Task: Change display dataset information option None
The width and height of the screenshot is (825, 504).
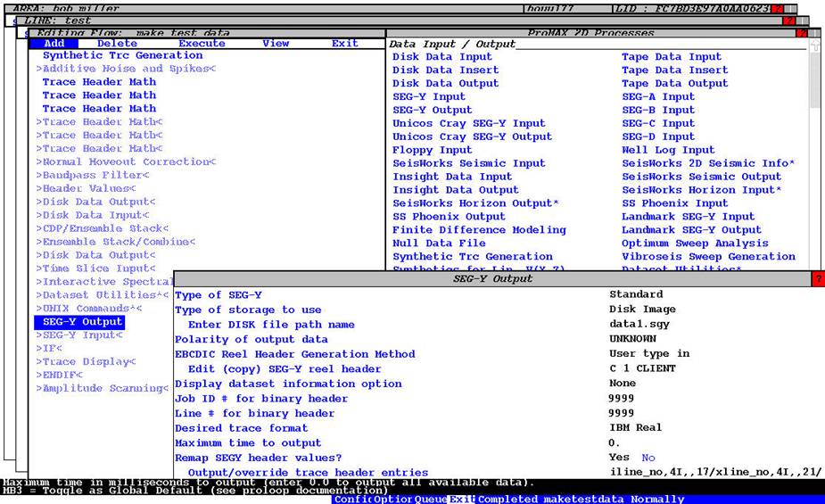Action: click(x=623, y=383)
